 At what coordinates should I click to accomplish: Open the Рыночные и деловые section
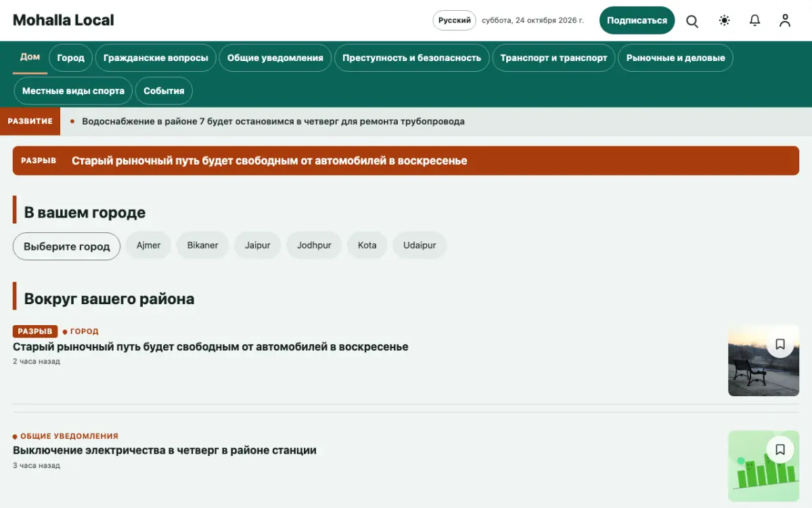tap(675, 58)
